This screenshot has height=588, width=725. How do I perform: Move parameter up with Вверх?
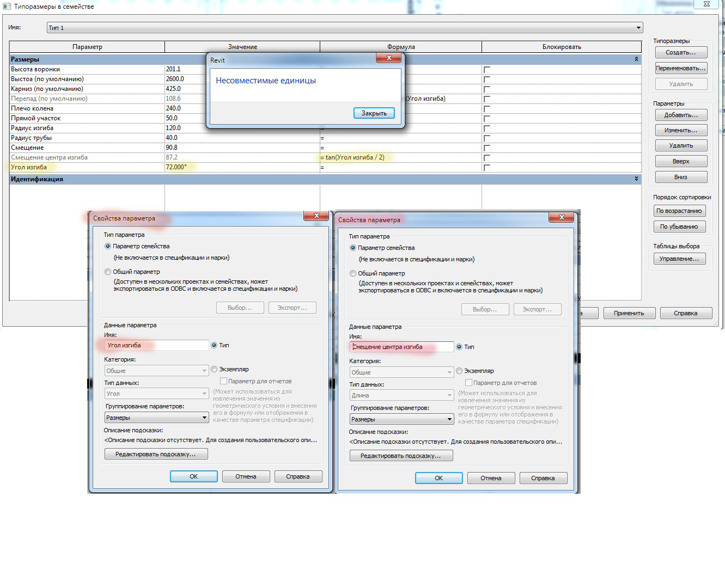click(681, 161)
